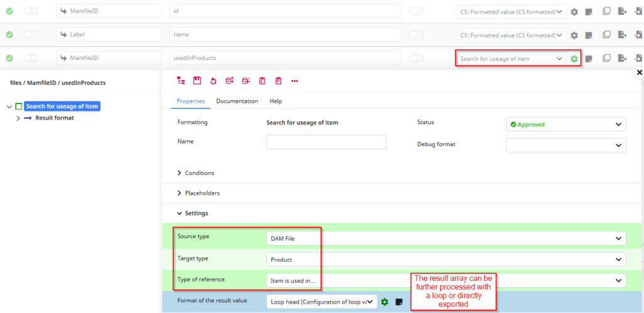This screenshot has width=644, height=313.
Task: Open the Source type DAM File dropdown
Action: pyautogui.click(x=446, y=238)
